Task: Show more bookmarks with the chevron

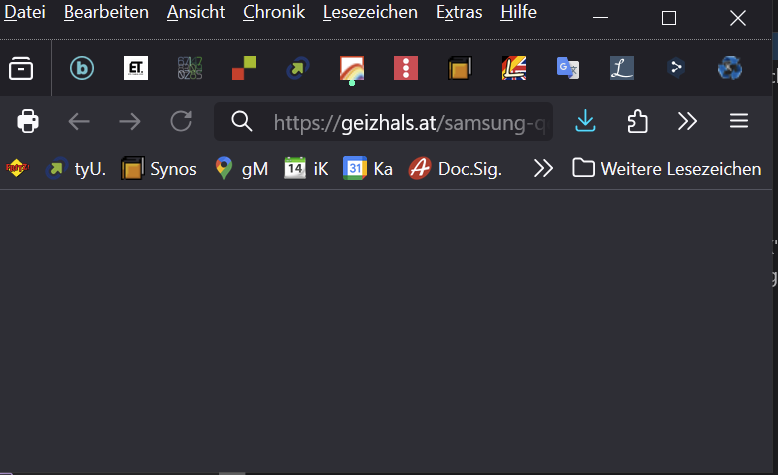Action: pos(543,169)
